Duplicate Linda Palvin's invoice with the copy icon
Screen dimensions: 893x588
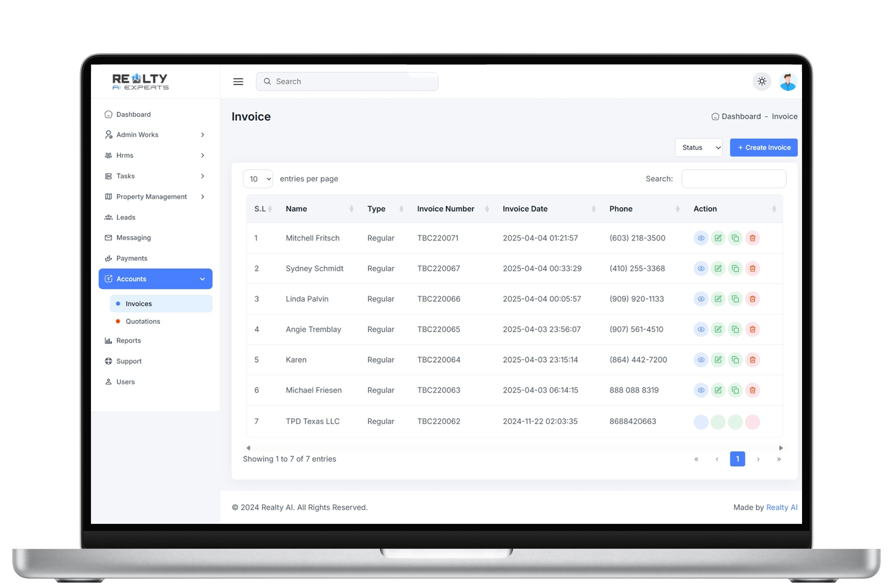coord(735,299)
